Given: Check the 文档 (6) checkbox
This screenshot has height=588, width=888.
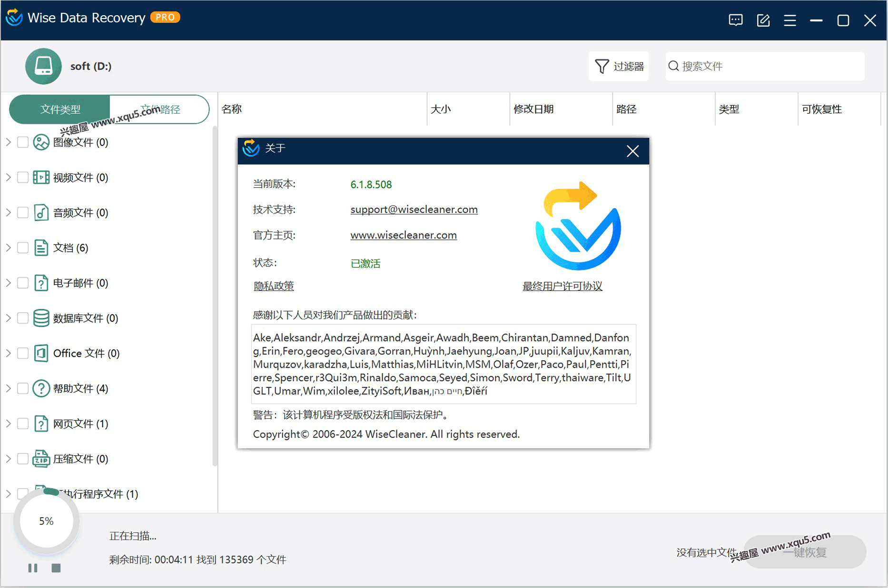Looking at the screenshot, I should (23, 248).
